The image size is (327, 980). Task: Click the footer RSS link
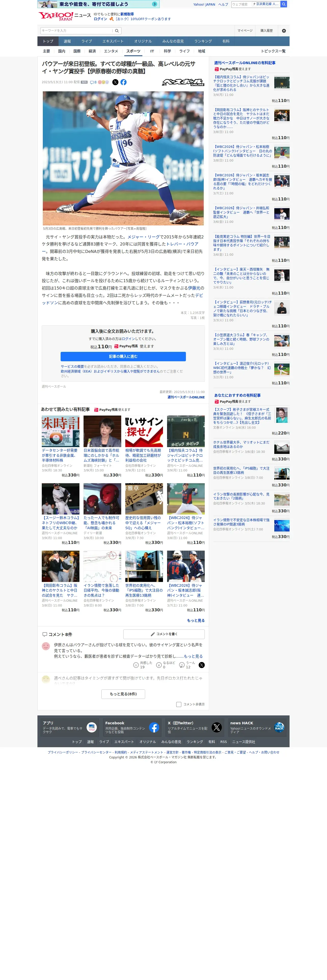(x=223, y=741)
